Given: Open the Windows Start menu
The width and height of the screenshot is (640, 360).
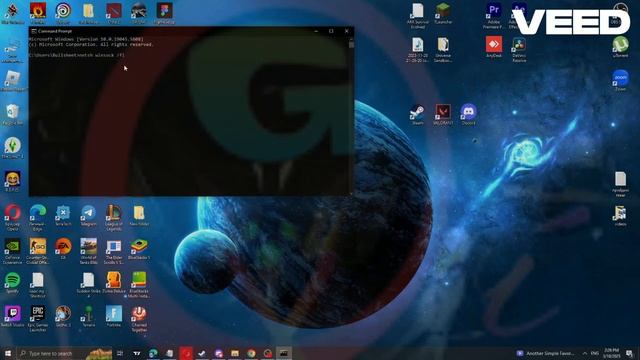Looking at the screenshot, I should pyautogui.click(x=8, y=353).
